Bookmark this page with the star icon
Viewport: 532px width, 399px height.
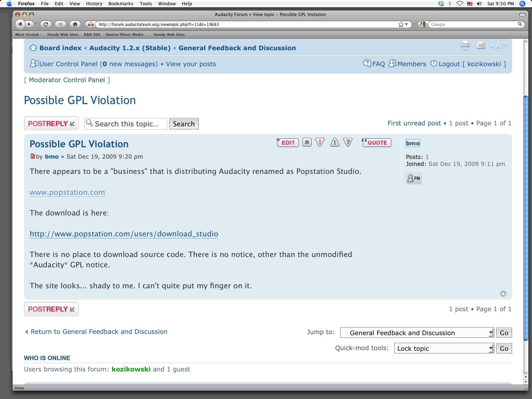click(x=401, y=24)
